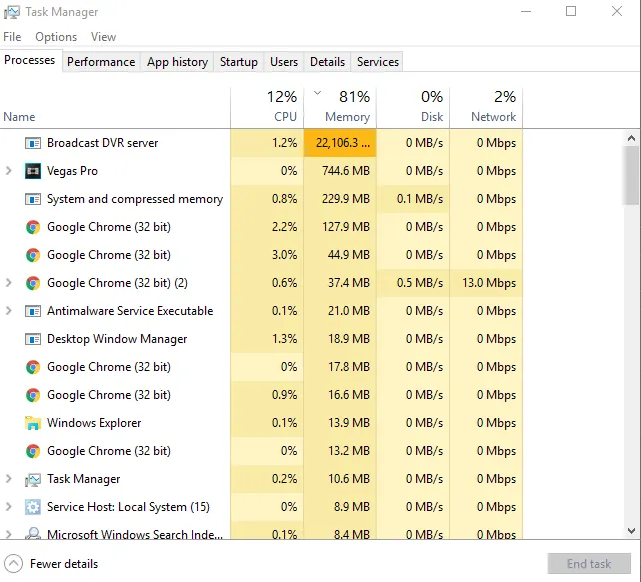Click the Task Manager process row icon
Viewport: 641px width, 582px height.
(33, 479)
